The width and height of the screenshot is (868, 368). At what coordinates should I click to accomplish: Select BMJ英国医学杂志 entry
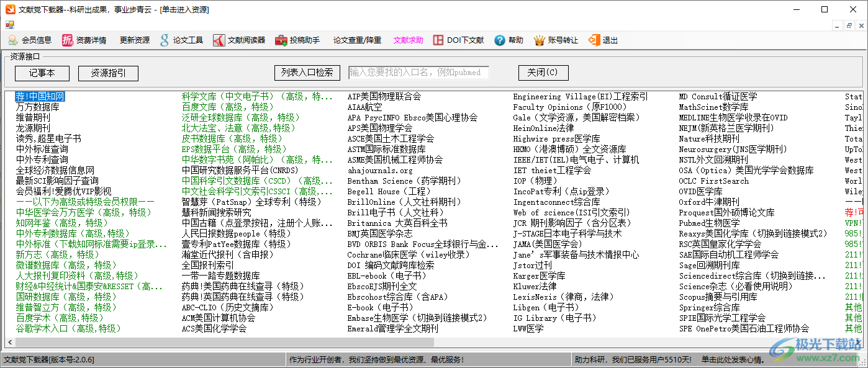pos(380,234)
